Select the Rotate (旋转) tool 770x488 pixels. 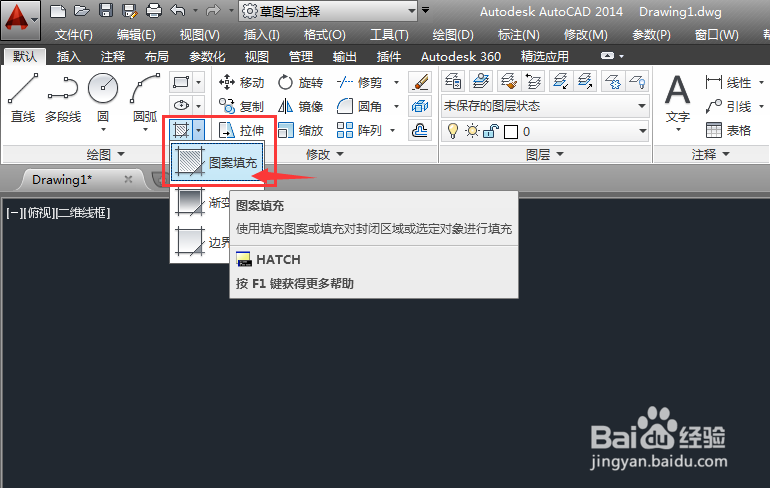(x=300, y=82)
